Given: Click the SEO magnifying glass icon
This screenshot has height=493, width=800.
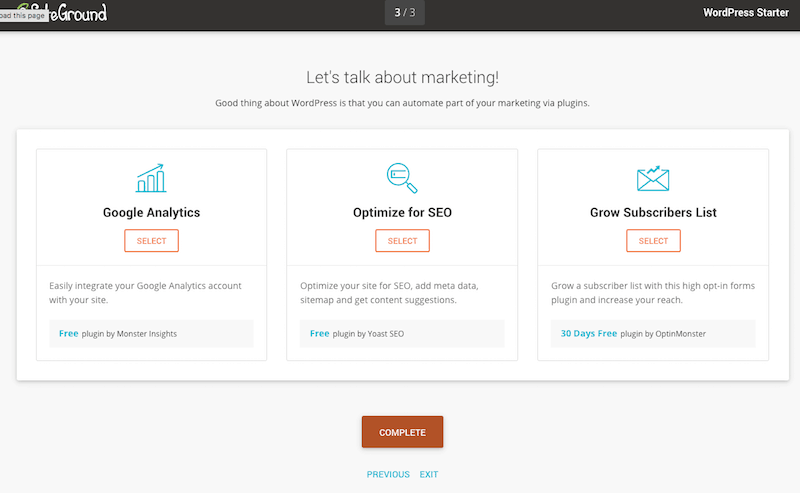Looking at the screenshot, I should pos(402,178).
